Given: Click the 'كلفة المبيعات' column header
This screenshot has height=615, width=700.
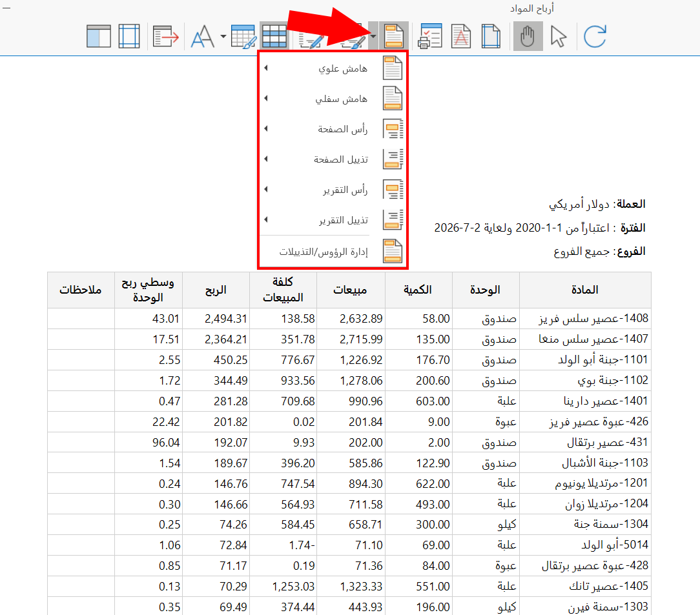Looking at the screenshot, I should [x=283, y=290].
